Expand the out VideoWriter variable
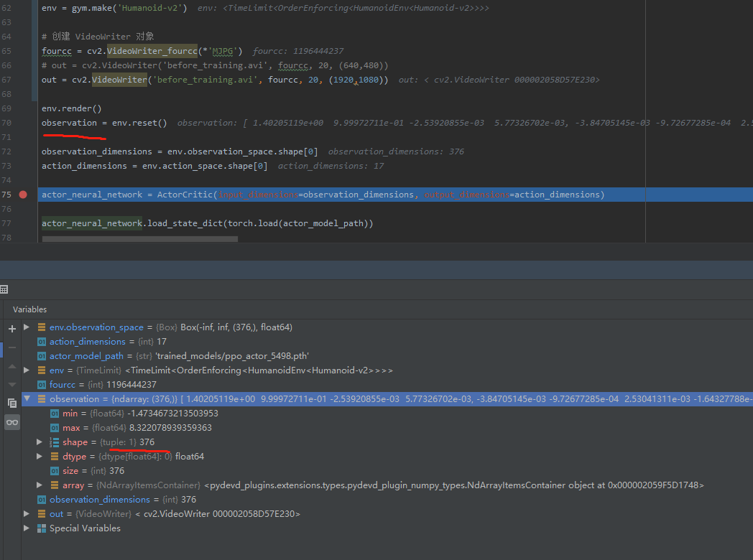Viewport: 753px width, 560px height. [27, 513]
